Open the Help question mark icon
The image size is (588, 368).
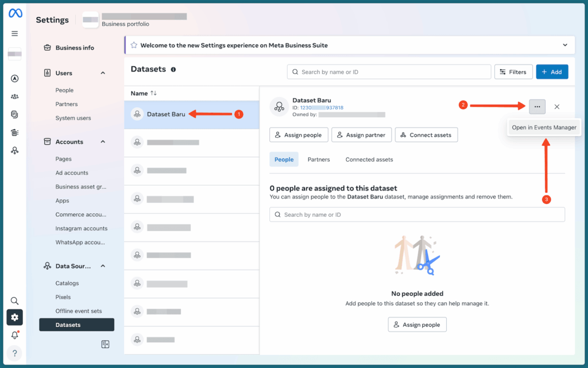pos(15,352)
